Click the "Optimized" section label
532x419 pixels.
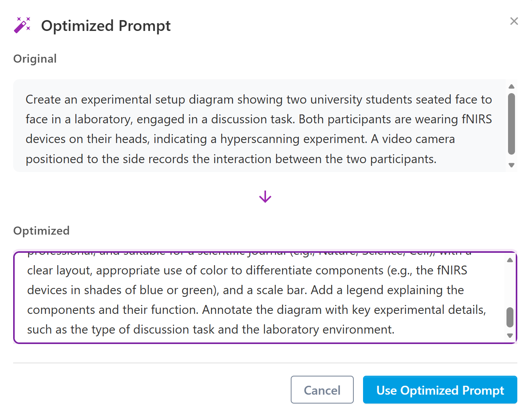41,231
